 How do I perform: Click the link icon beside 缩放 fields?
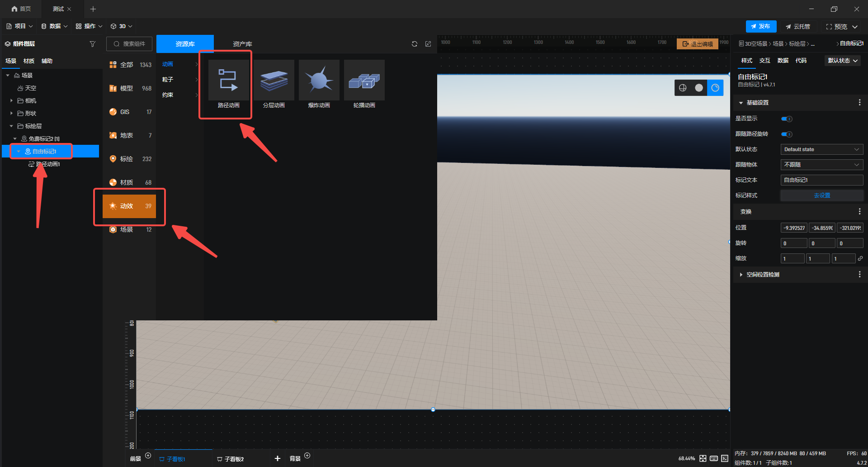click(860, 258)
